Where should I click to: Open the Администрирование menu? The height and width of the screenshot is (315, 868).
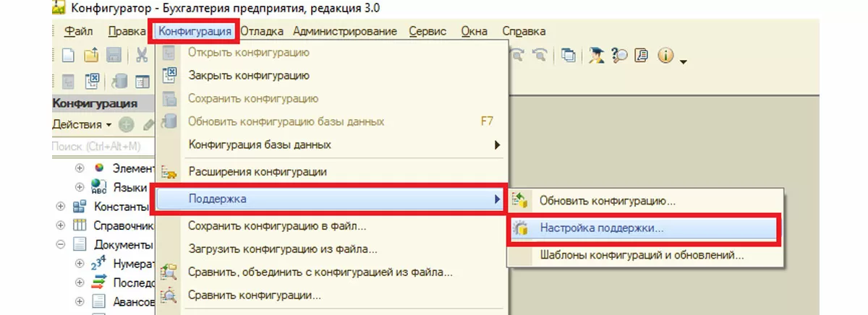click(345, 31)
